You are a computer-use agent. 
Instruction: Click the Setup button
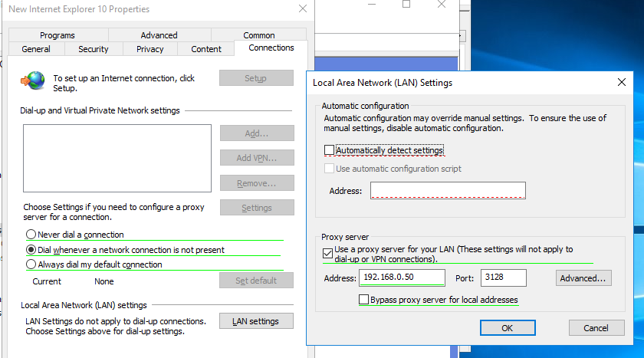(256, 78)
